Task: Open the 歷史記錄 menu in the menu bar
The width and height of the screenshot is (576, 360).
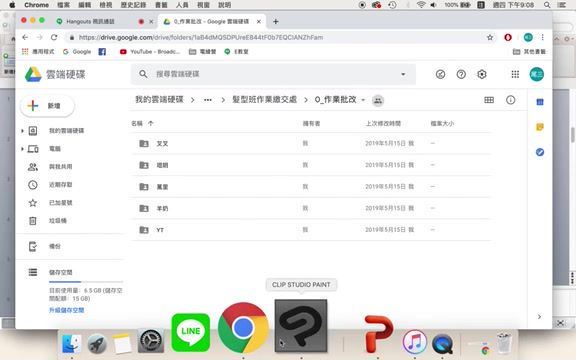Action: pyautogui.click(x=133, y=5)
